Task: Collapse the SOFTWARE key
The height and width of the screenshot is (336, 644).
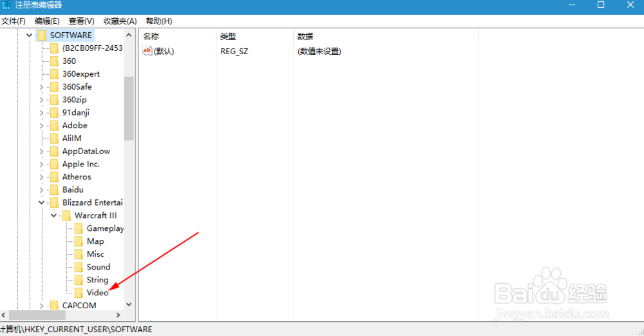Action: 29,35
